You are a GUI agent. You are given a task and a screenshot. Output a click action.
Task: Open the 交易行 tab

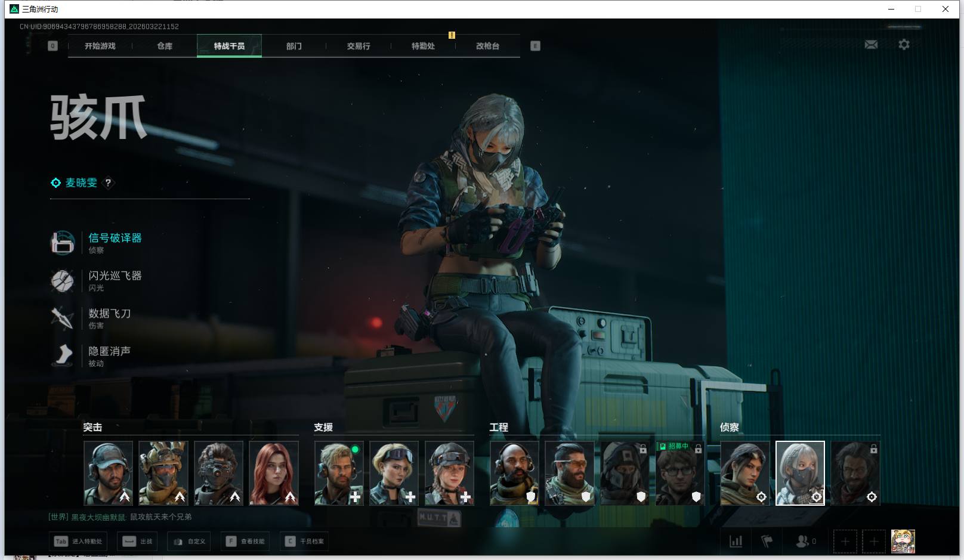tap(359, 46)
